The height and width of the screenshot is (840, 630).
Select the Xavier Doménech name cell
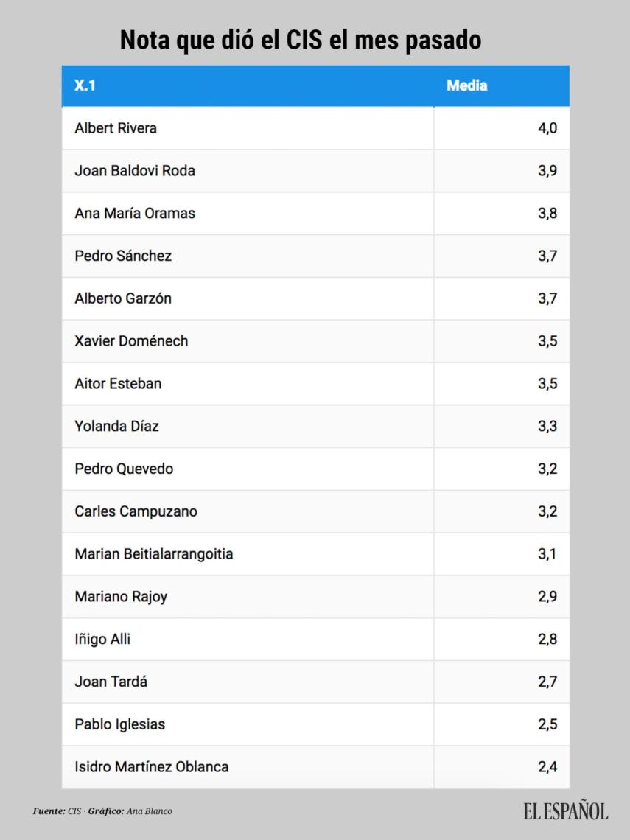click(x=131, y=341)
